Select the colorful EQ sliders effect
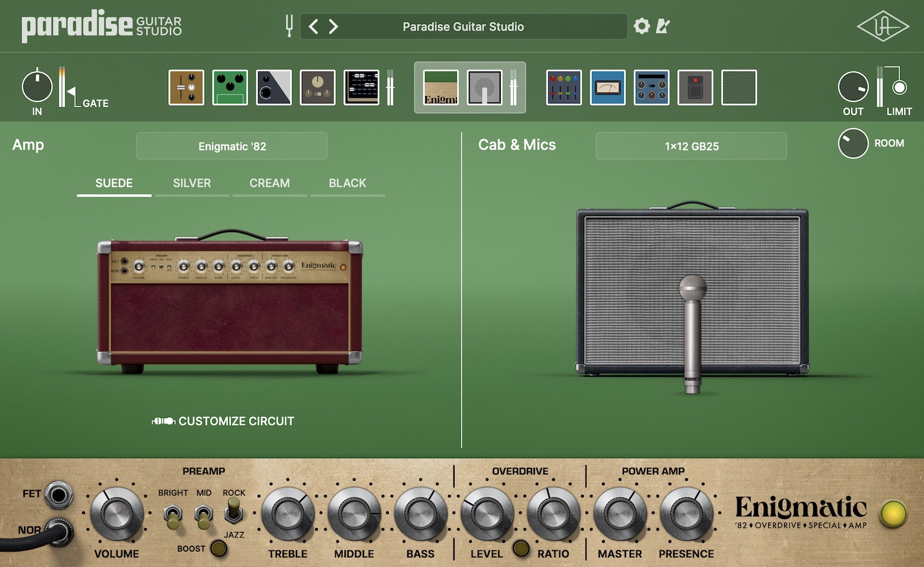This screenshot has width=924, height=567. (x=564, y=87)
